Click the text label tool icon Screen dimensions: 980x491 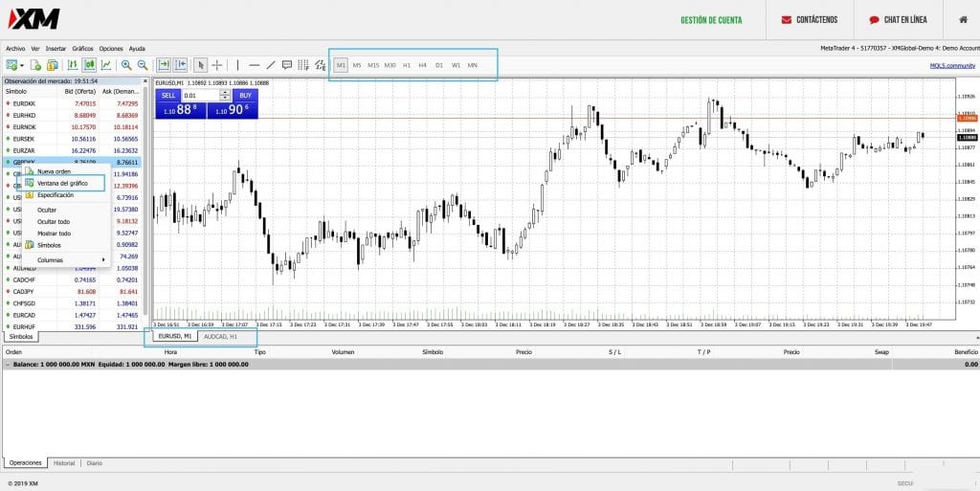click(288, 65)
